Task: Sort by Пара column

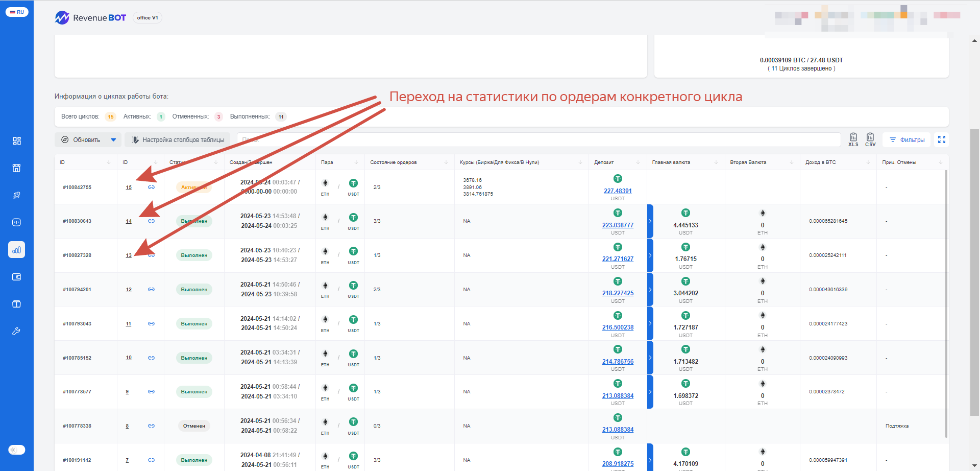Action: [x=340, y=162]
